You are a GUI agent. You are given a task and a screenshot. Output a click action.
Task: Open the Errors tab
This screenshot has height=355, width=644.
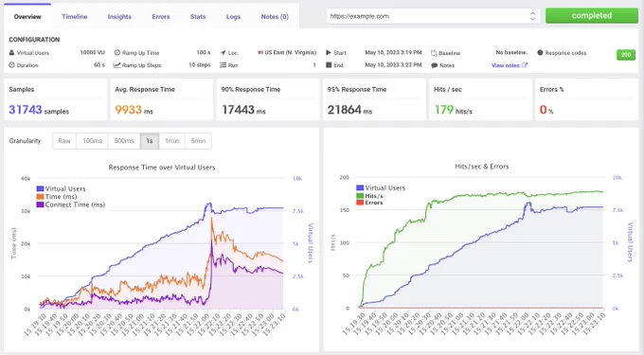161,17
